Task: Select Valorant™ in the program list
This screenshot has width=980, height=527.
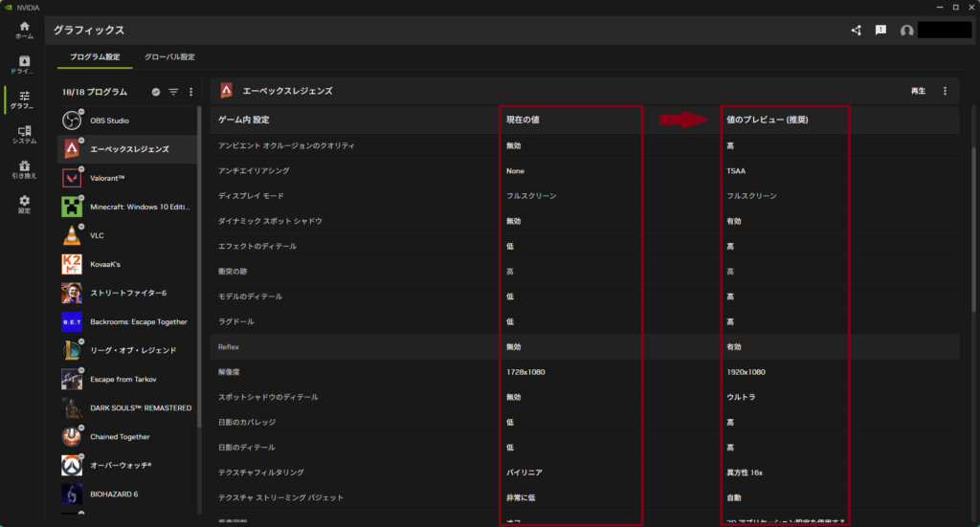Action: (107, 178)
